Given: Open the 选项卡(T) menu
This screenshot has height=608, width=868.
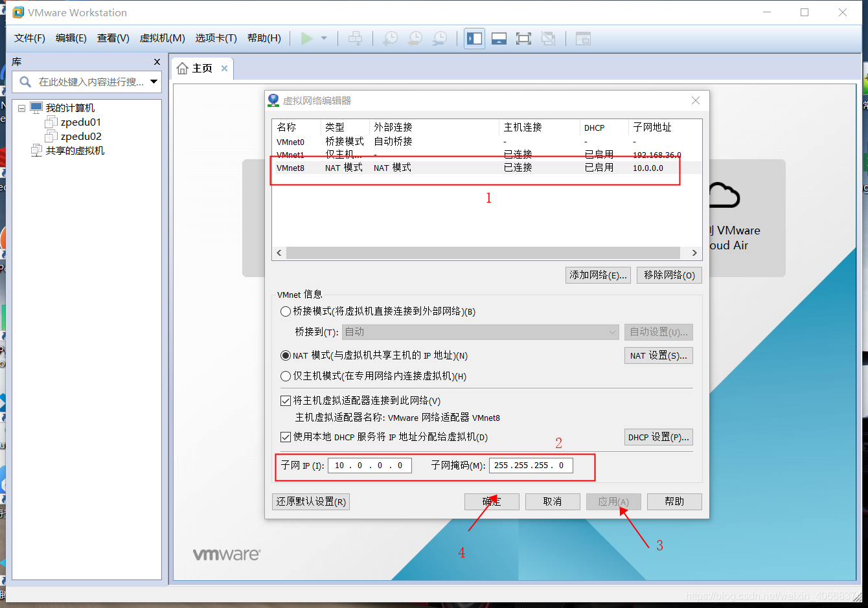Looking at the screenshot, I should [216, 38].
